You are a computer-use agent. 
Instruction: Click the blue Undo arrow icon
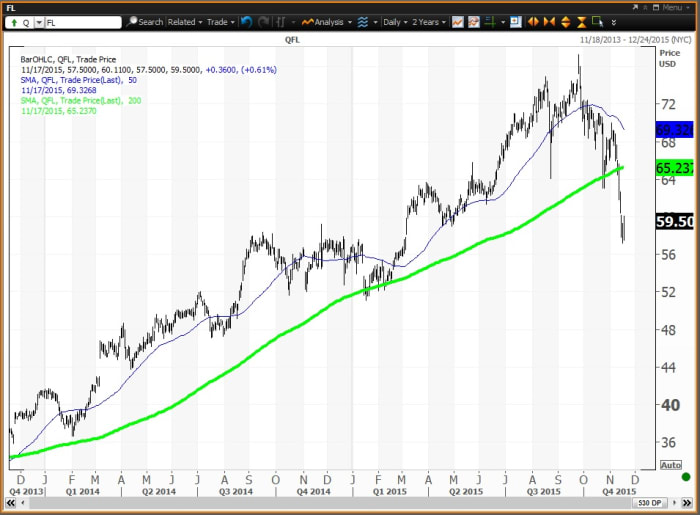[246, 22]
